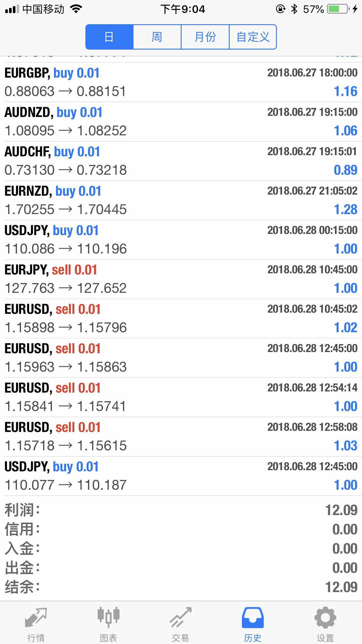Open the EURJPY sell 0.01 trade
Viewport: 362px width, 644px height.
click(x=181, y=279)
